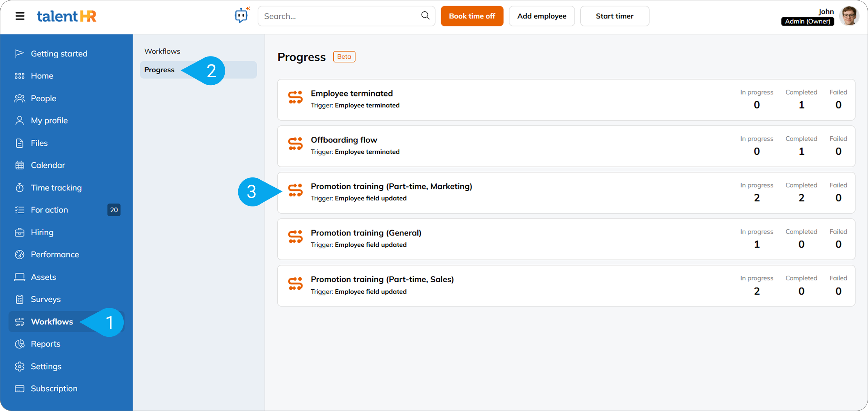Image resolution: width=868 pixels, height=411 pixels.
Task: Click the Time tracking stopwatch icon
Action: click(19, 188)
